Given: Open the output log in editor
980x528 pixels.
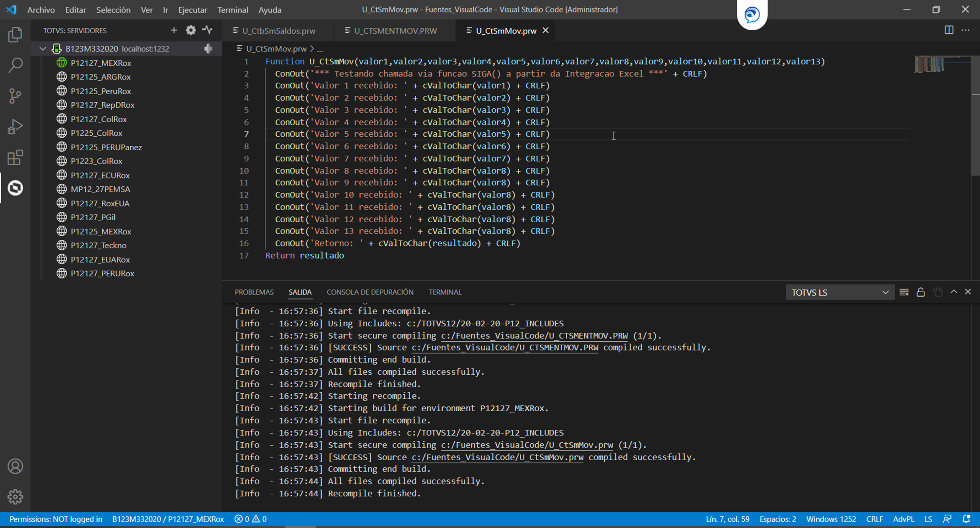Looking at the screenshot, I should 938,292.
